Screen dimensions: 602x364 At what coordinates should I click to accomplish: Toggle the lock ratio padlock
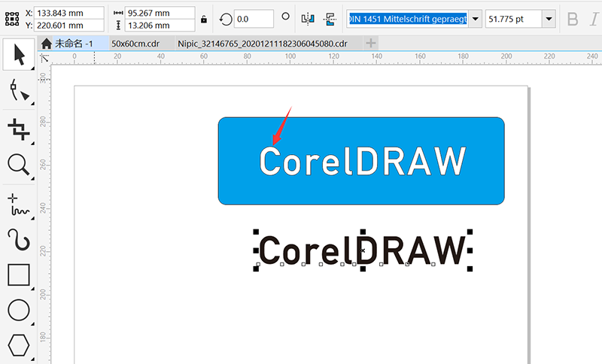(x=204, y=19)
